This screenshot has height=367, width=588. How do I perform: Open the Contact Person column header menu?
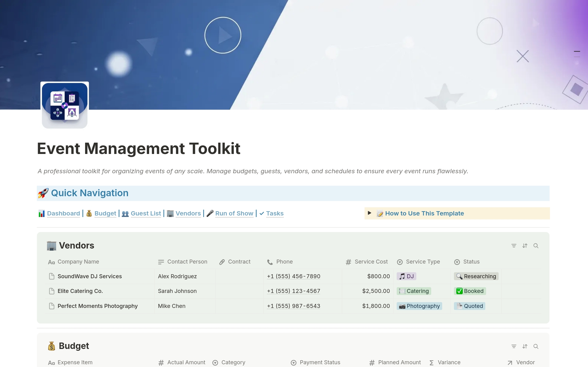point(183,262)
